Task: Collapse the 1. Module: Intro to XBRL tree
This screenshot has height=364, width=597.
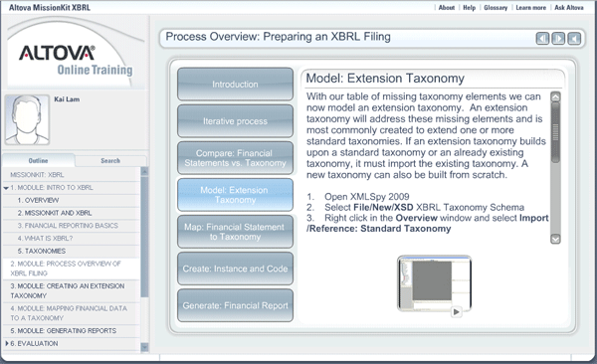Action: pos(6,188)
